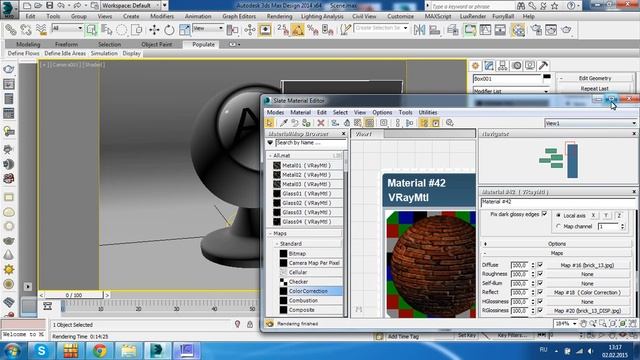Click the Select and Link icon
This screenshot has width=640, height=360.
click(x=11, y=30)
